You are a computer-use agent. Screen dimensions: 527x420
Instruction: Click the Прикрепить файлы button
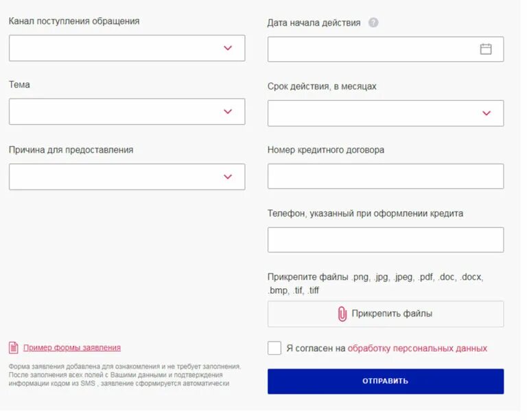pos(385,314)
